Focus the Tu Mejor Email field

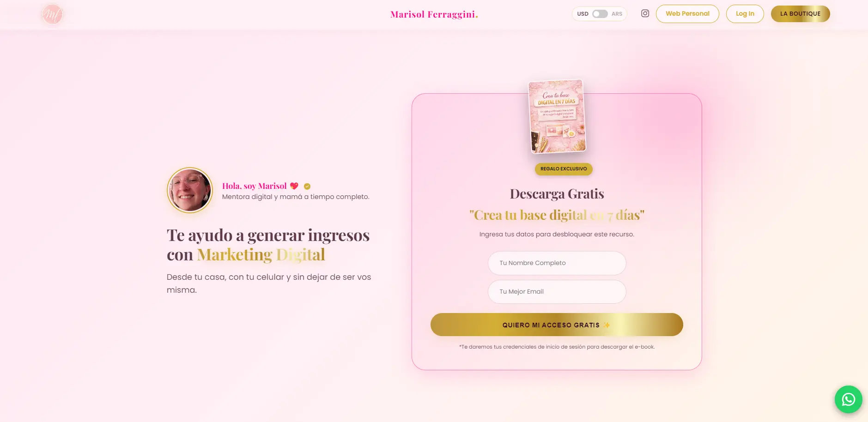pyautogui.click(x=557, y=292)
